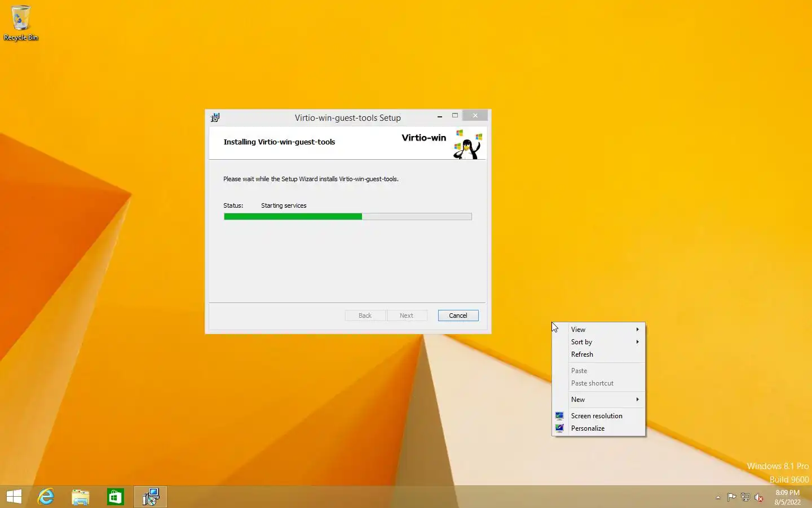The width and height of the screenshot is (812, 508).
Task: Expand the View submenu
Action: [x=599, y=330]
